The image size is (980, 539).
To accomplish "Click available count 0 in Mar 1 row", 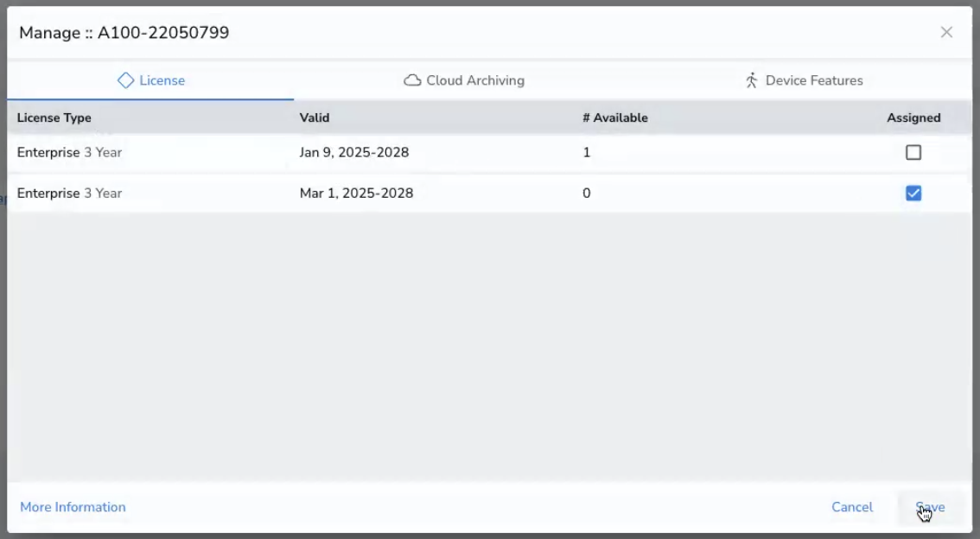I will (x=586, y=193).
